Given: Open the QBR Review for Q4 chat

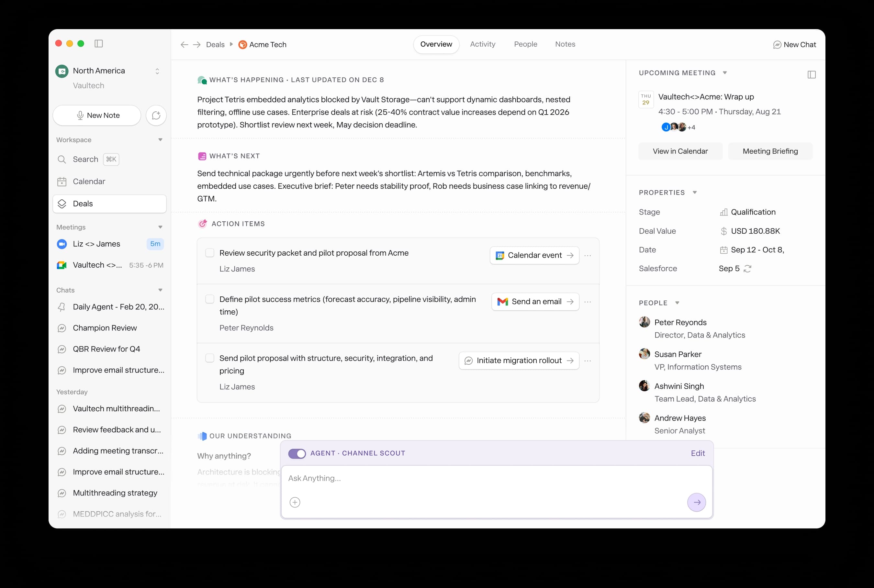Looking at the screenshot, I should click(x=109, y=349).
